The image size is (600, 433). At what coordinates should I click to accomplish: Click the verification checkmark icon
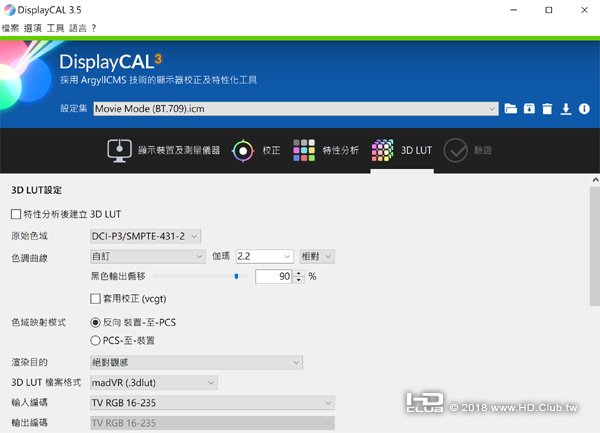[x=455, y=151]
